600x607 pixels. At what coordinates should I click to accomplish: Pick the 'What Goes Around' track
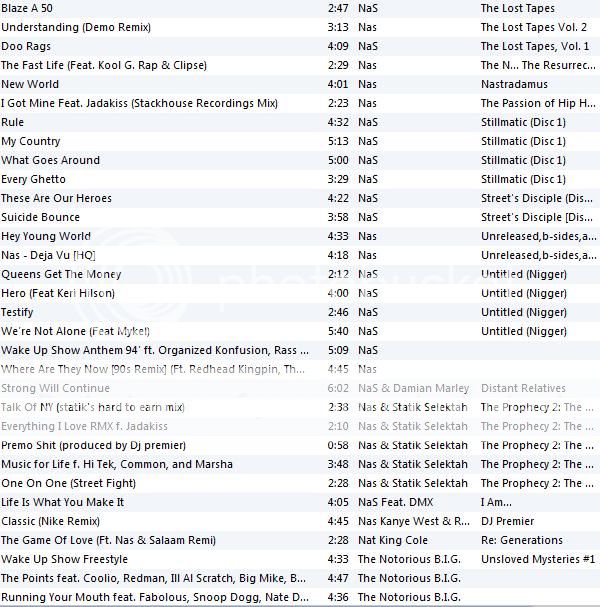pos(50,160)
